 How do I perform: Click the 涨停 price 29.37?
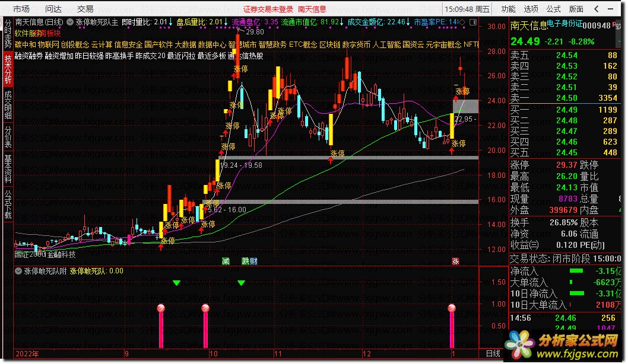(567, 165)
